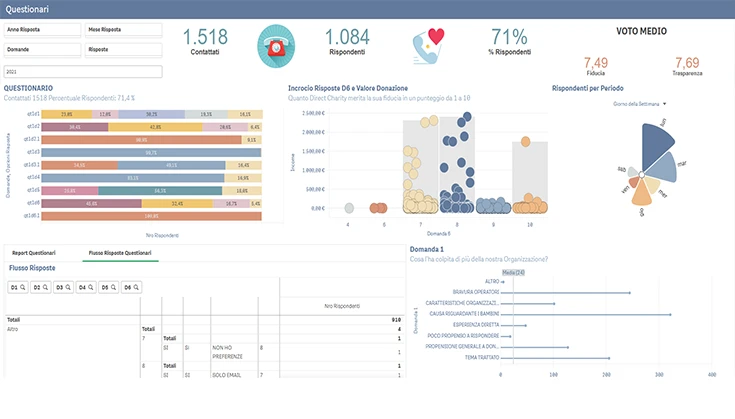
Task: Select the mer slice in radial chart
Action: tap(652, 184)
